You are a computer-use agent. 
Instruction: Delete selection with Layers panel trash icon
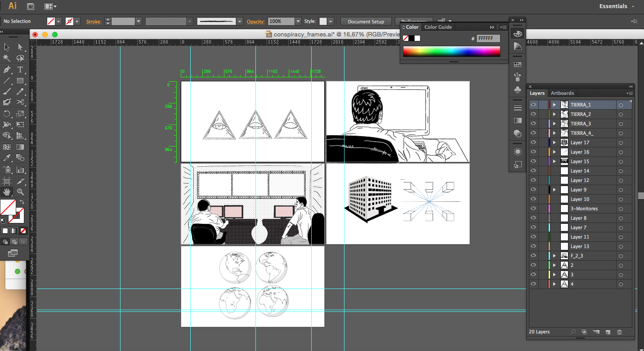click(x=619, y=332)
